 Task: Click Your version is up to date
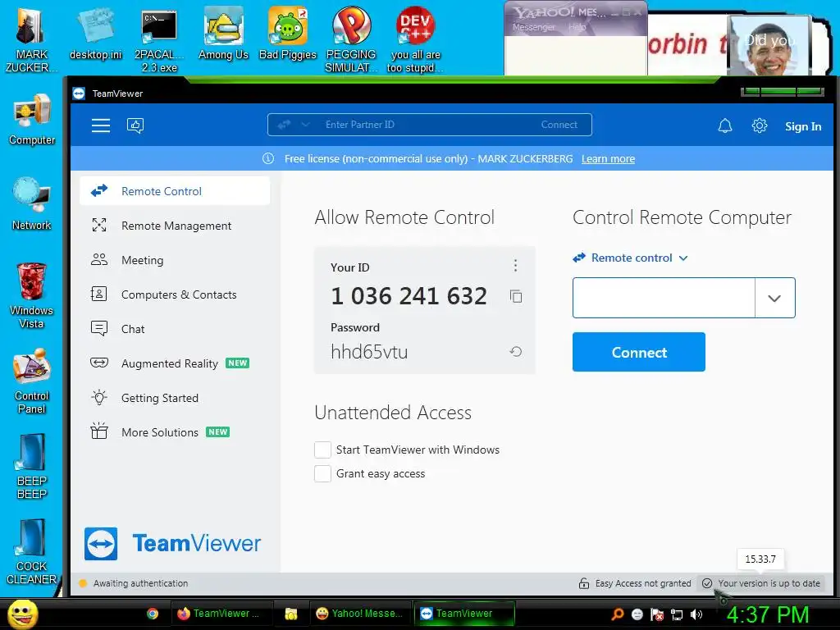tap(761, 583)
